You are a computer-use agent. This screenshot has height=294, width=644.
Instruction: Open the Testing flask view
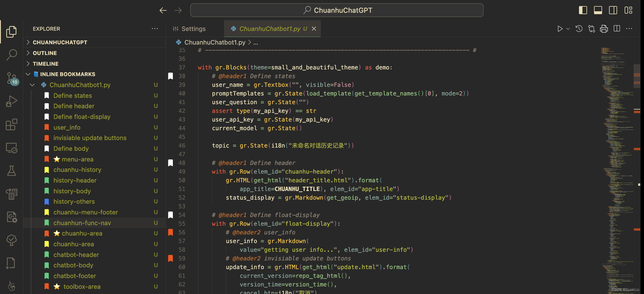point(11,171)
